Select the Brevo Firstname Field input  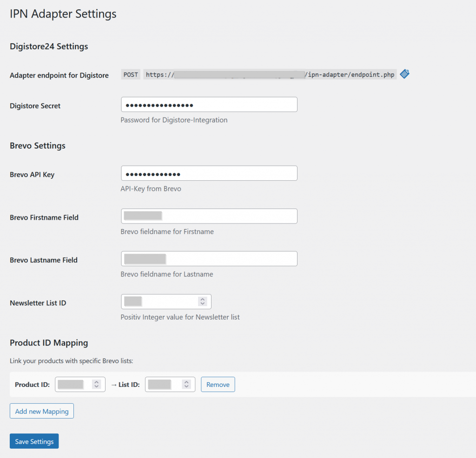(209, 216)
